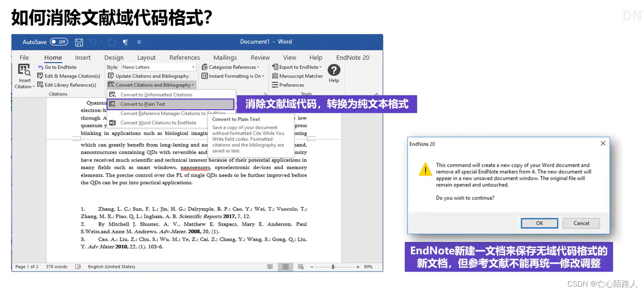Expand the Insert Citation dropdown arrow
Image resolution: width=644 pixels, height=292 pixels.
[x=34, y=87]
